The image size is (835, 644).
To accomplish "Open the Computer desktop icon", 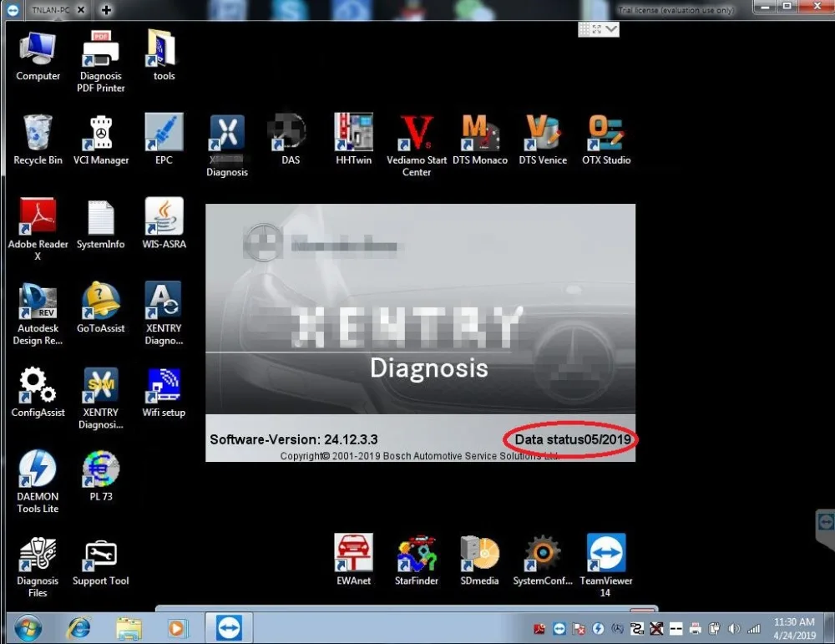I will (38, 55).
